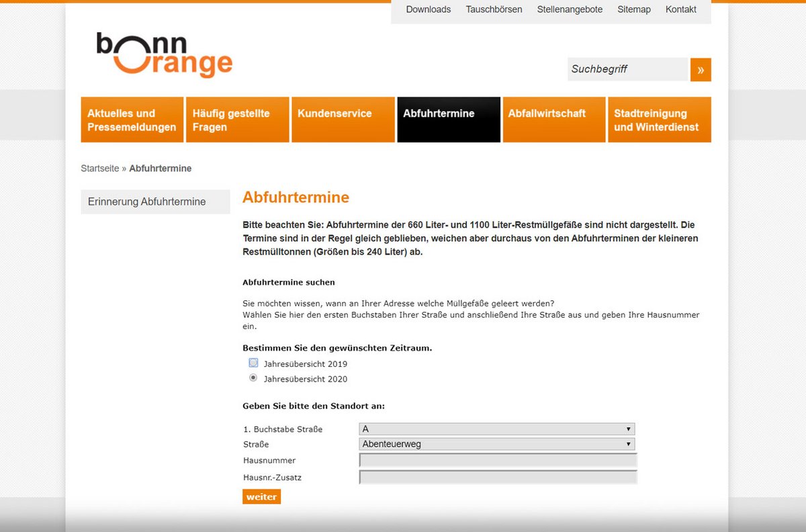The image size is (806, 532).
Task: Click the Jahresübersicht 2020 label text
Action: tap(306, 380)
